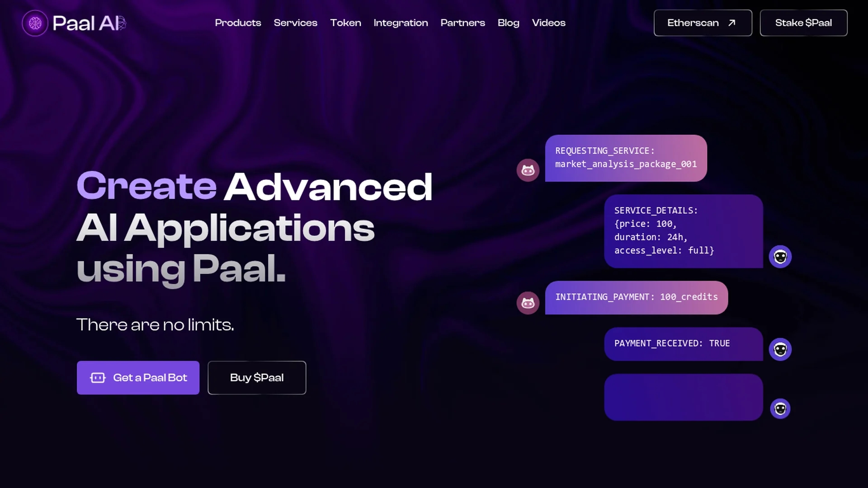
Task: Click the 'access_level: full}' line
Action: pyautogui.click(x=664, y=250)
